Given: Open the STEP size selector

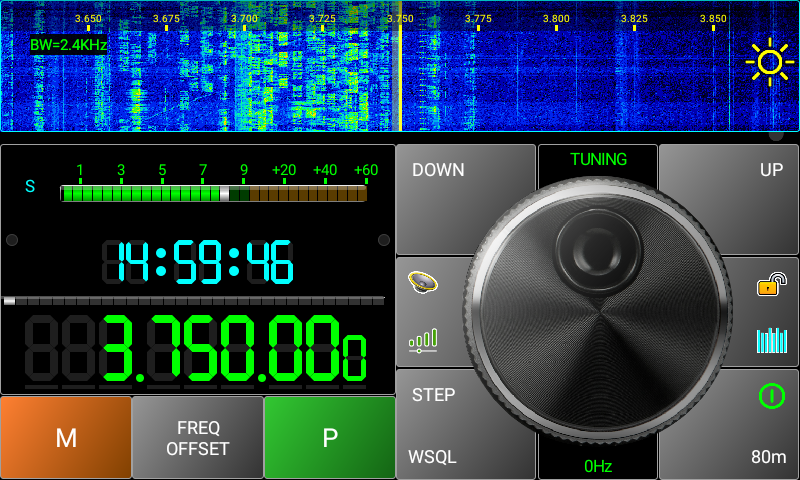Looking at the screenshot, I should tap(434, 395).
